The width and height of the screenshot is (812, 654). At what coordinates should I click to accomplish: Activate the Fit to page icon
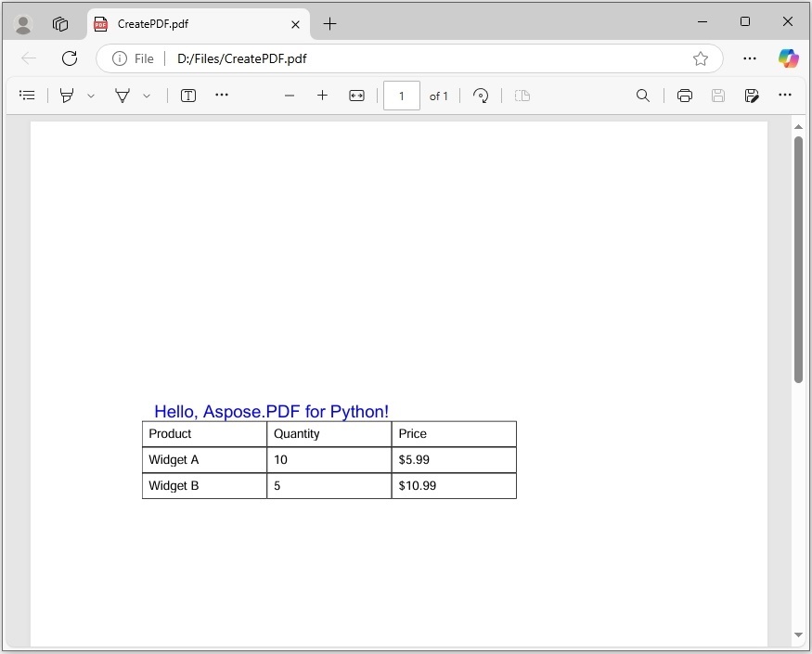356,95
